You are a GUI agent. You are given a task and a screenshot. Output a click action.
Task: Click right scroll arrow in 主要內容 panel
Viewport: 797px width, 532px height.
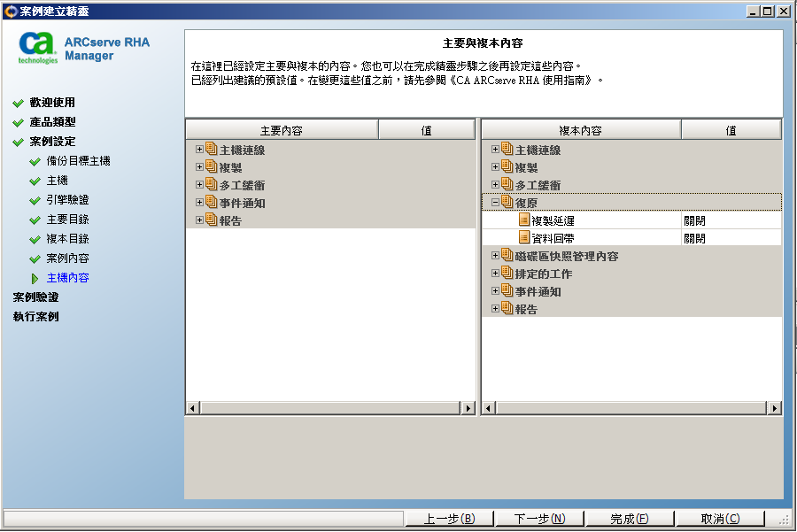click(468, 408)
